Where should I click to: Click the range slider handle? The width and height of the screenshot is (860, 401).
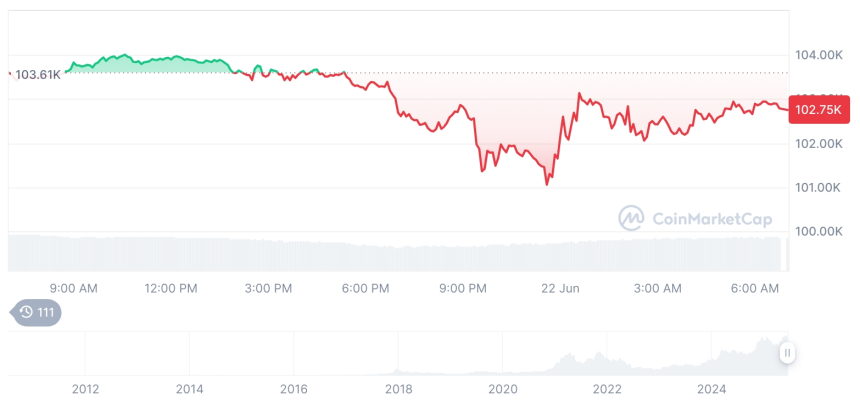pos(788,353)
